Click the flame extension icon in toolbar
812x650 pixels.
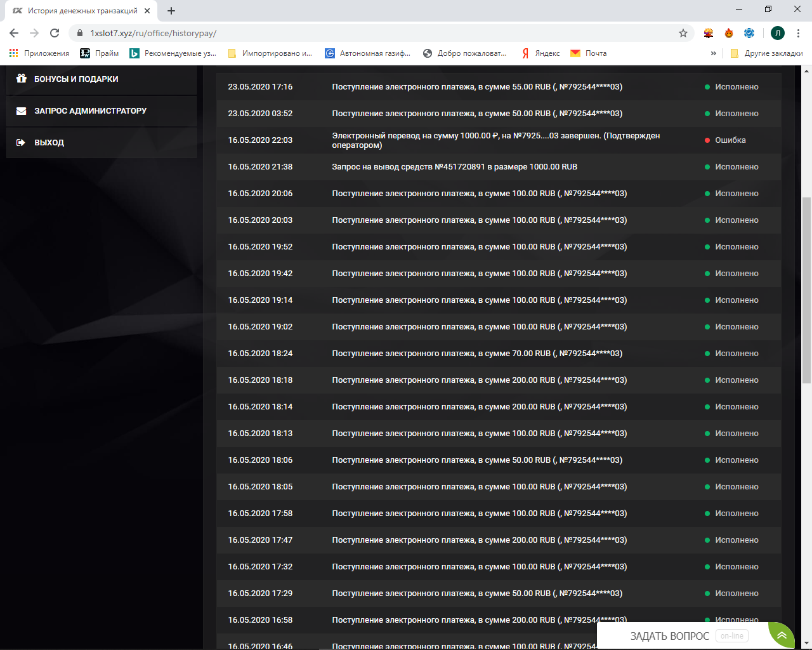729,33
